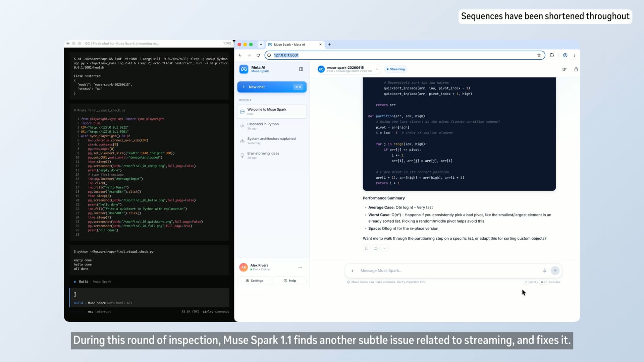Select the Muse Spark • Meta AI tab
The height and width of the screenshot is (362, 644).
(295, 45)
